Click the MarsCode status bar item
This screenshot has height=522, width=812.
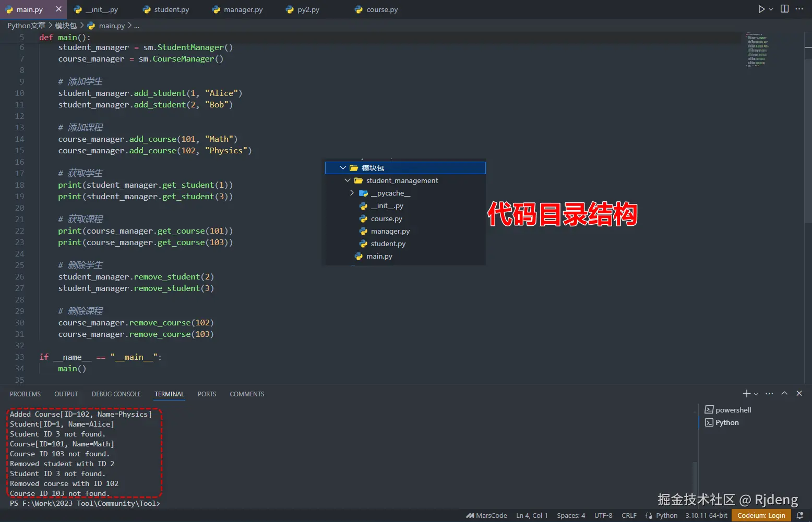click(486, 515)
